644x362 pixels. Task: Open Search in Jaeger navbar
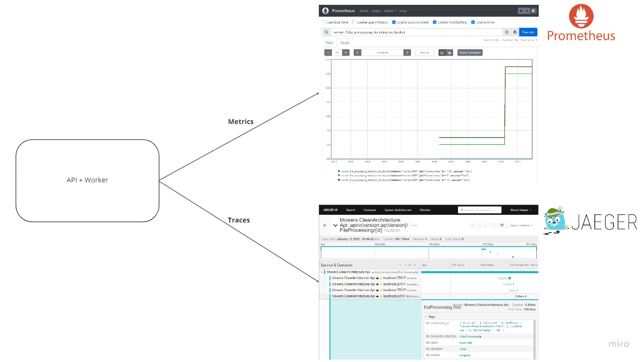[351, 210]
